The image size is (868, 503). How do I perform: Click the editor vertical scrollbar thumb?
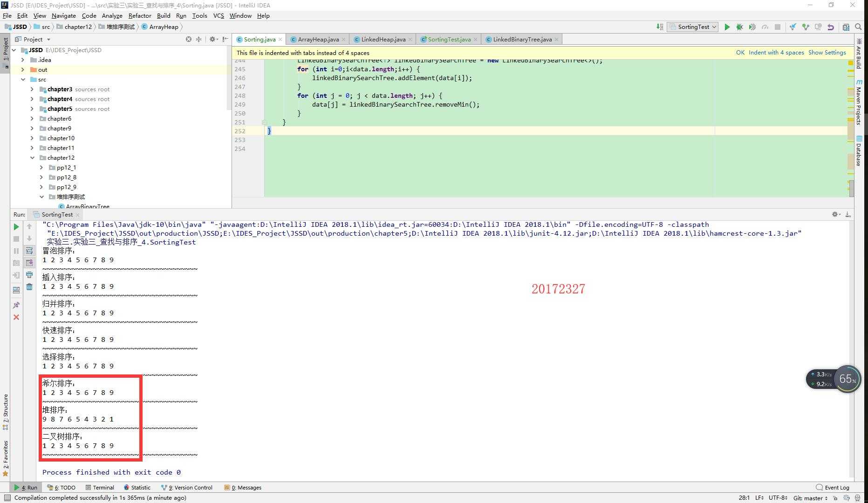(x=852, y=188)
